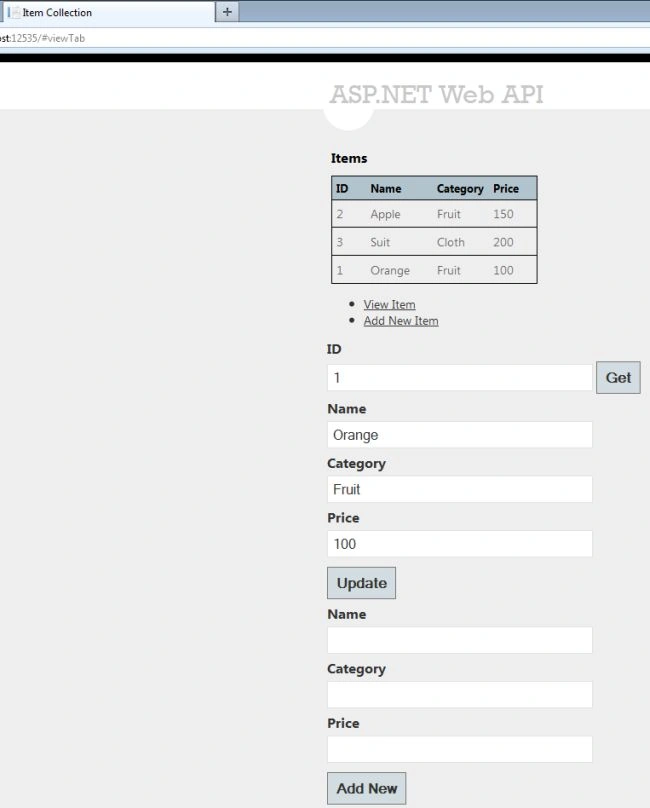Select the Fruit cell in Apple row
Image resolution: width=650 pixels, height=808 pixels.
448,214
